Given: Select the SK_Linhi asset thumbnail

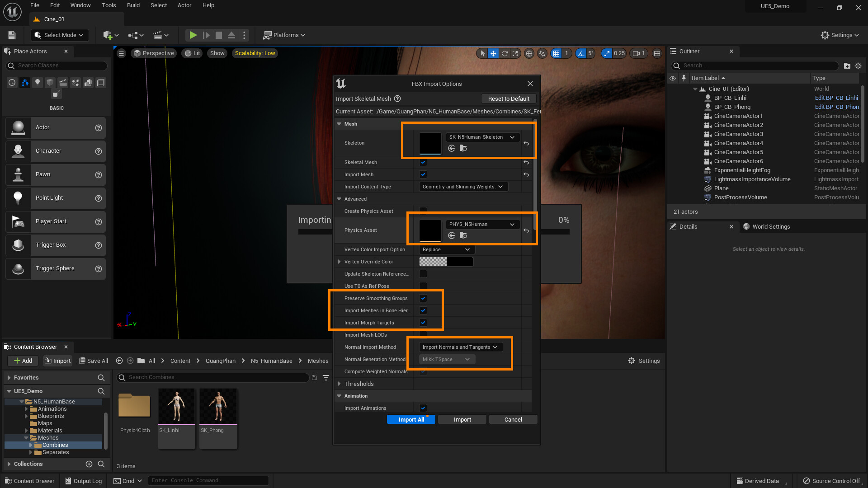Looking at the screenshot, I should coord(176,407).
